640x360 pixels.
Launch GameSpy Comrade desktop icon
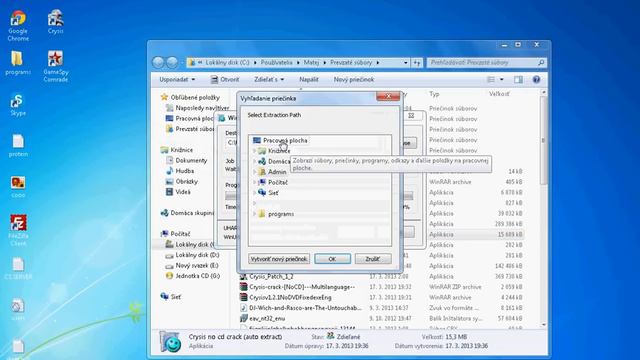pyautogui.click(x=56, y=66)
